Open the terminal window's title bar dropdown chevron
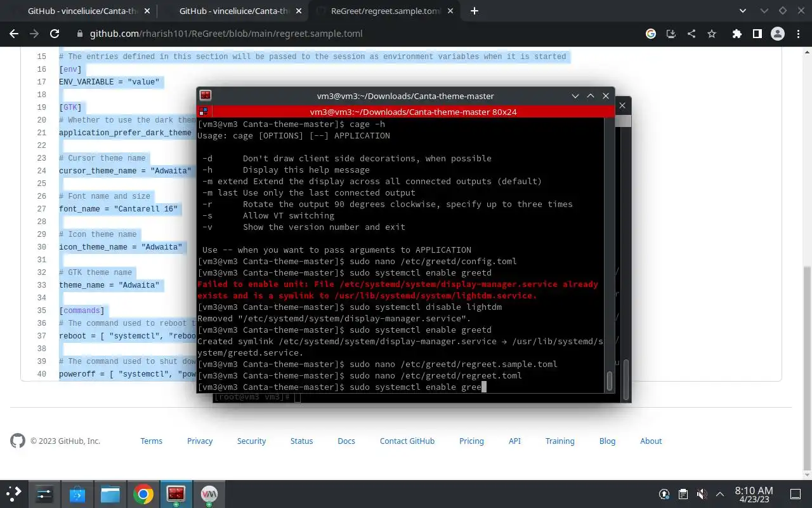 (x=575, y=96)
